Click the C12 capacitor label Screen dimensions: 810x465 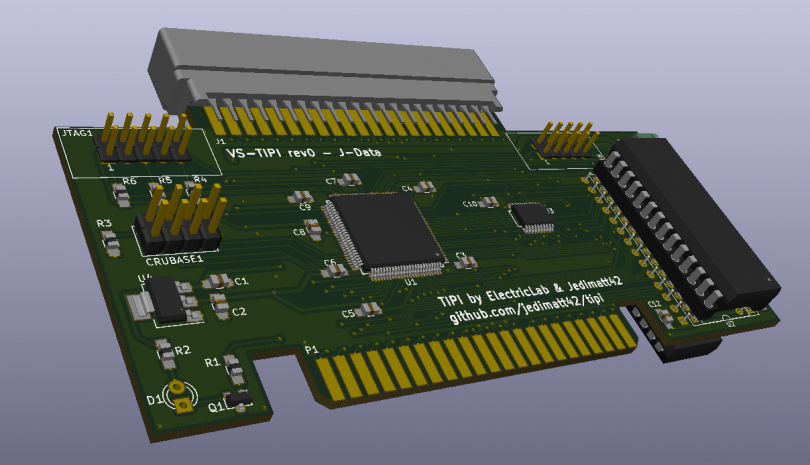(654, 304)
